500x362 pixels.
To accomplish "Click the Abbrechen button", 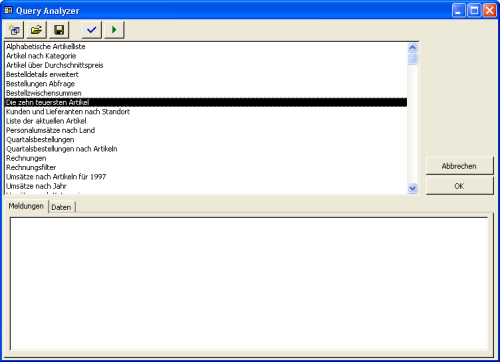I will [x=459, y=166].
